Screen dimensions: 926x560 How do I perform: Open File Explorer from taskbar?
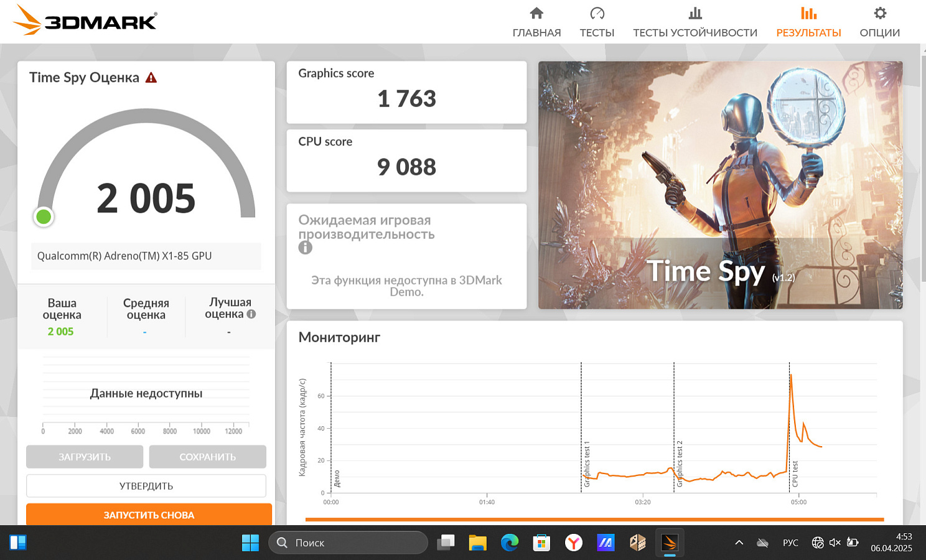(477, 543)
